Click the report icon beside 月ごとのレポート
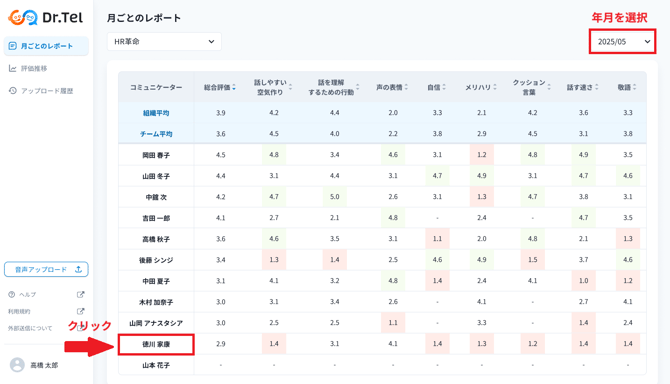Image resolution: width=670 pixels, height=384 pixels. pos(12,46)
